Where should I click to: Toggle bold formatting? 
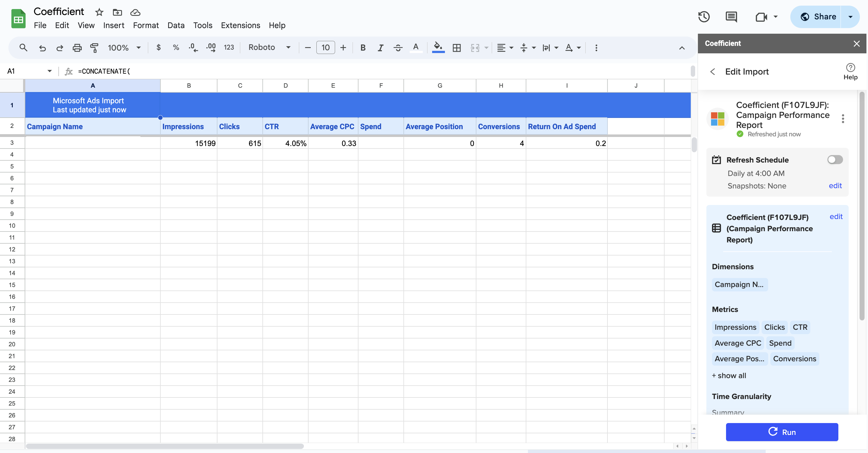click(363, 47)
